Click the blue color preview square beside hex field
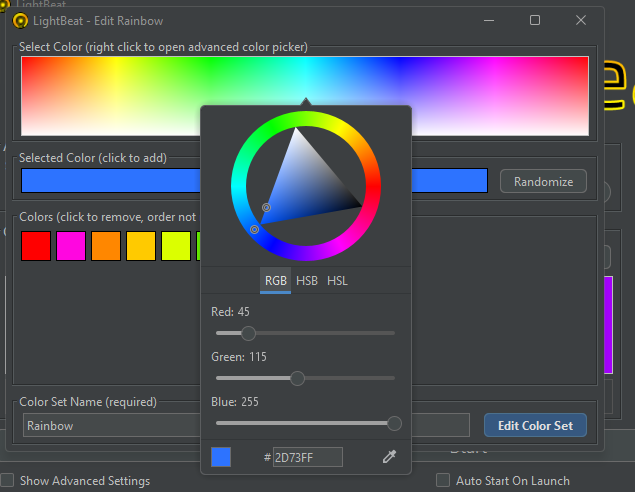635x492 pixels. point(221,457)
